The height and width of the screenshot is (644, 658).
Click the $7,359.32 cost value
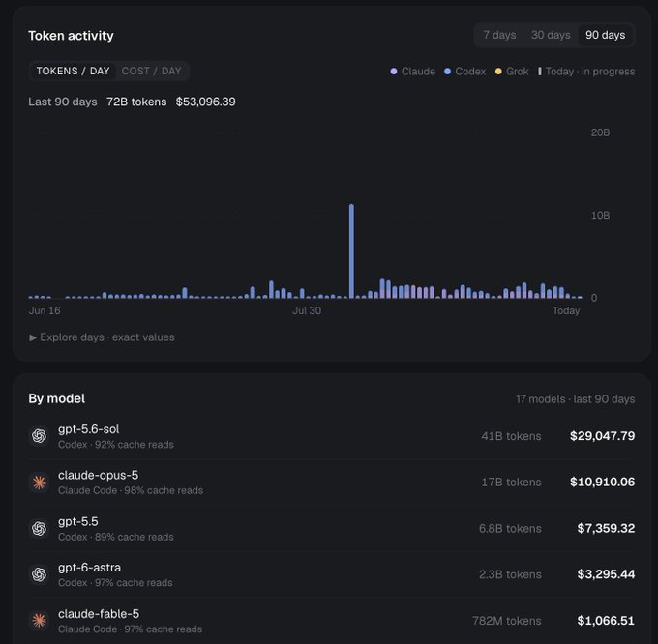[x=606, y=528]
